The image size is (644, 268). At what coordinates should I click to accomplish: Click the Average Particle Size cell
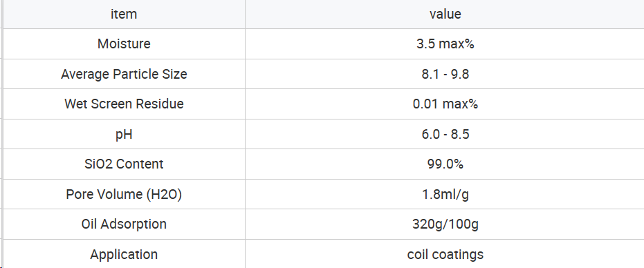click(x=124, y=74)
